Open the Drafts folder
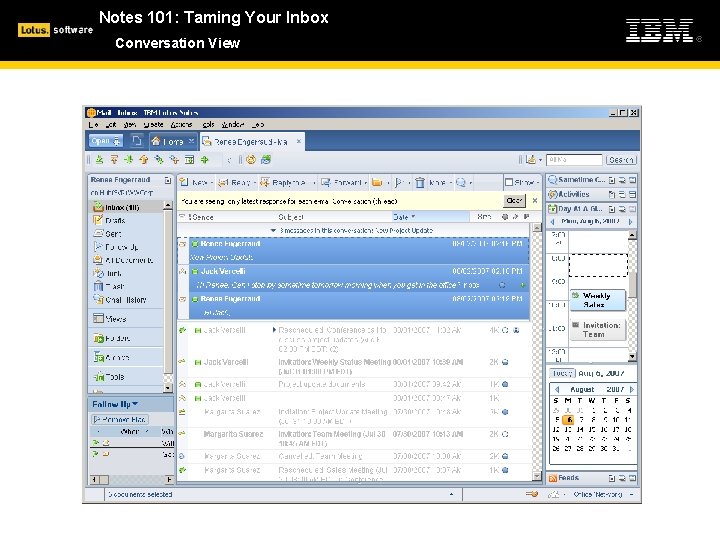The width and height of the screenshot is (720, 540). tap(115, 221)
